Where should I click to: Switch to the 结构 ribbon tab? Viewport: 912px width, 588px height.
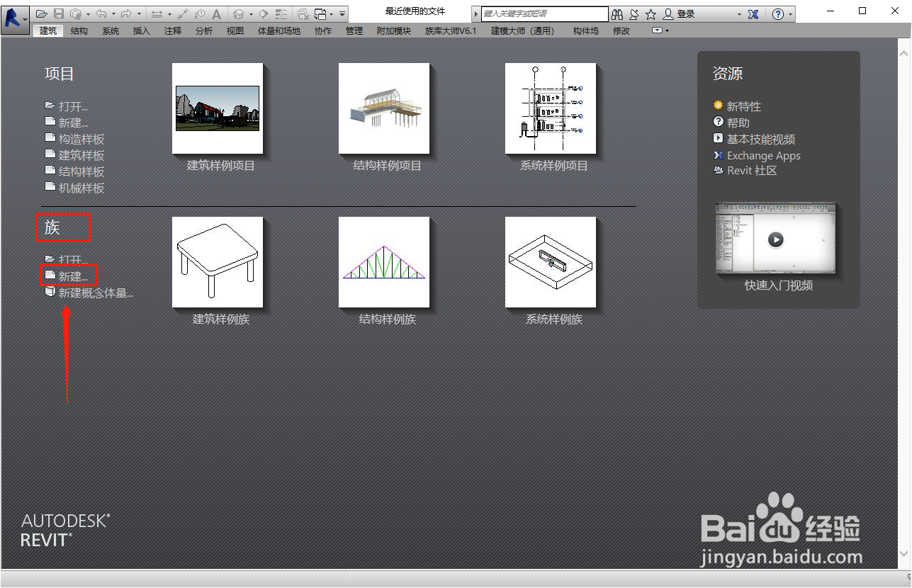[79, 30]
